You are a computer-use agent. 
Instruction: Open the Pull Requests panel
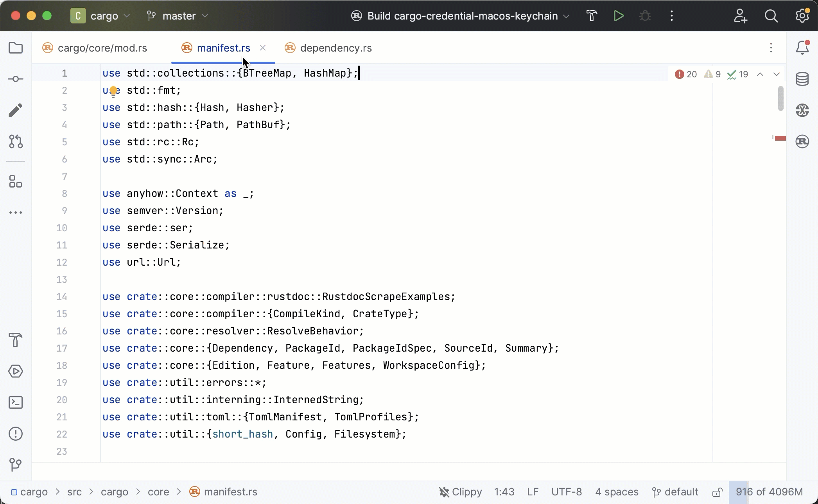point(16,142)
